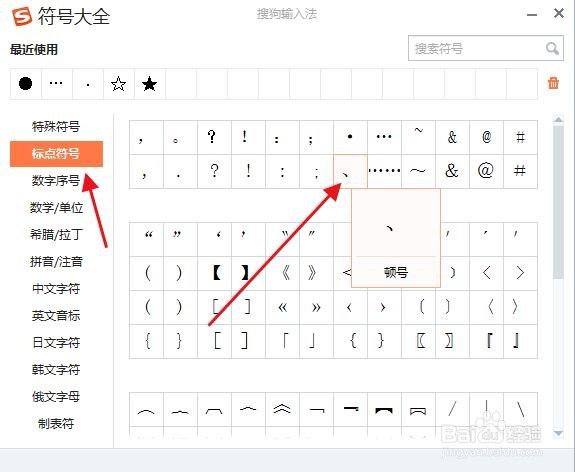Clear recent symbols with trash icon

553,83
